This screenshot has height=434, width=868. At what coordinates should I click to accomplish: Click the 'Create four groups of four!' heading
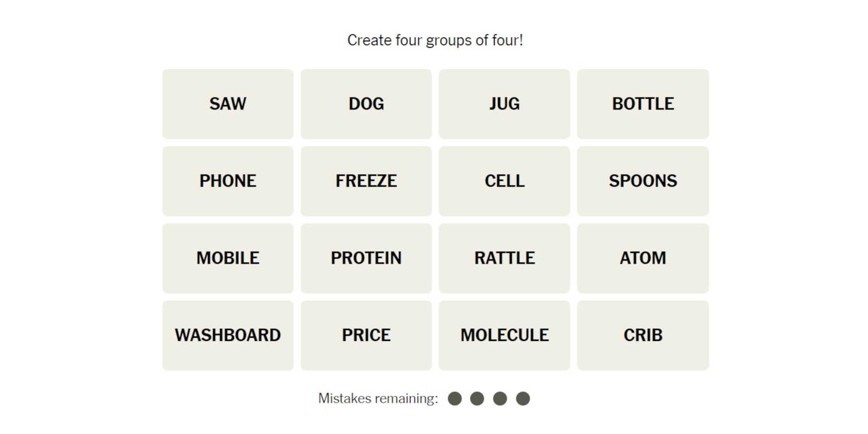435,41
